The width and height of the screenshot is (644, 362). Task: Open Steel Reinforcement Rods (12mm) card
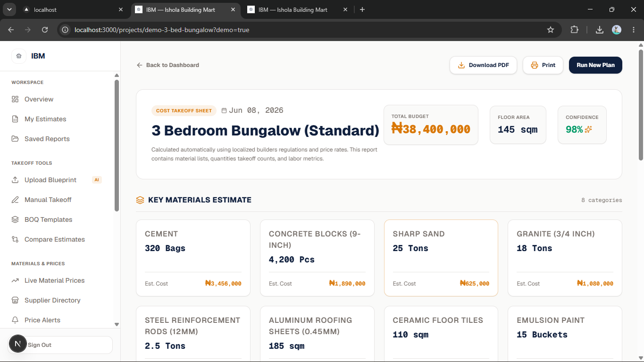(x=193, y=334)
